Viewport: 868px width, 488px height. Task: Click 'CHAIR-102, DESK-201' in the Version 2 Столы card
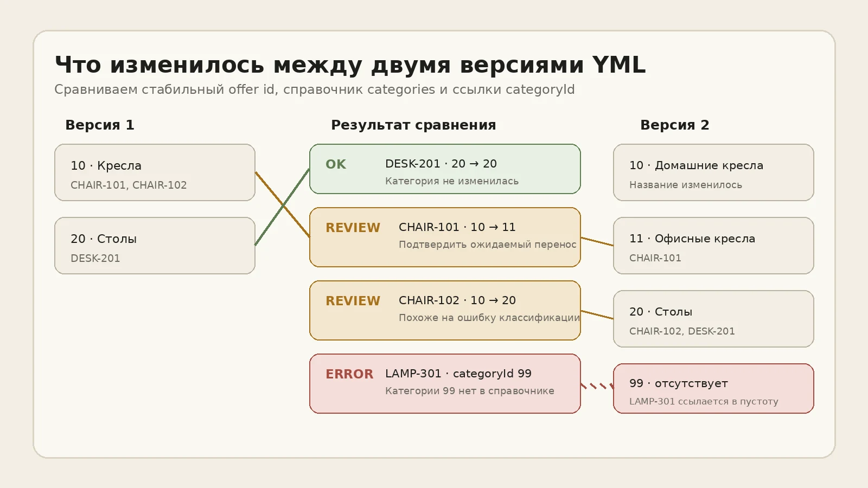pyautogui.click(x=682, y=331)
